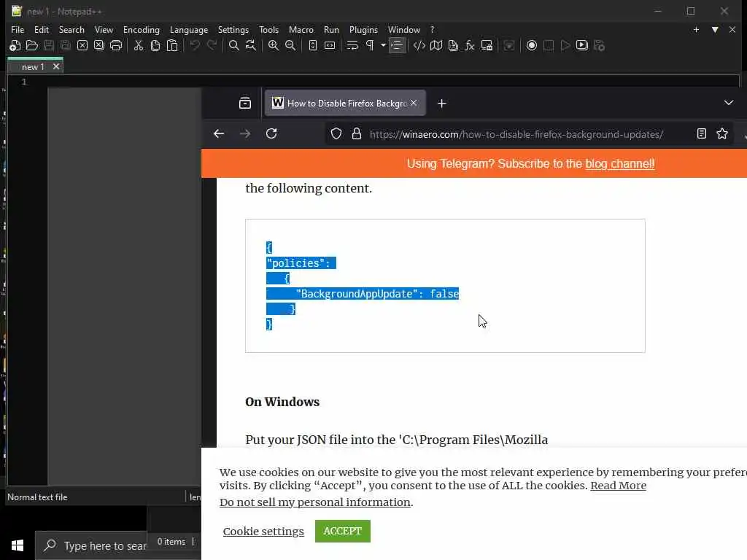Open Cookie settings
Screen dimensions: 747x560
click(x=263, y=532)
